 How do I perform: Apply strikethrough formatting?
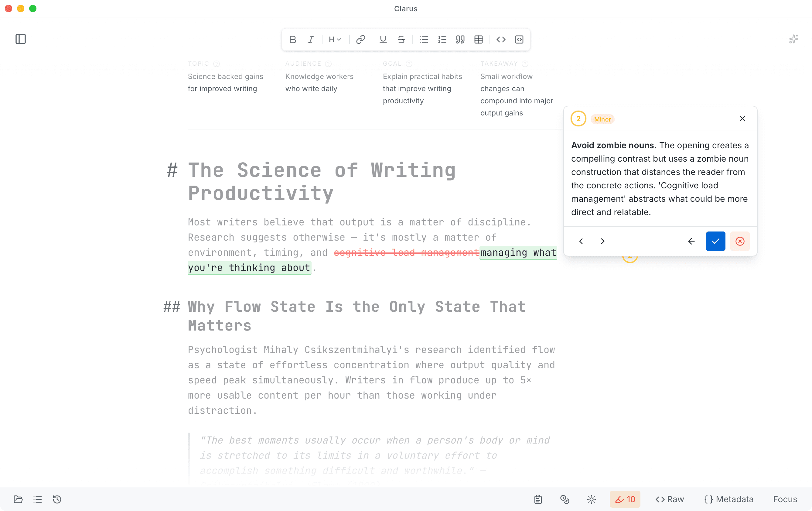click(x=401, y=39)
